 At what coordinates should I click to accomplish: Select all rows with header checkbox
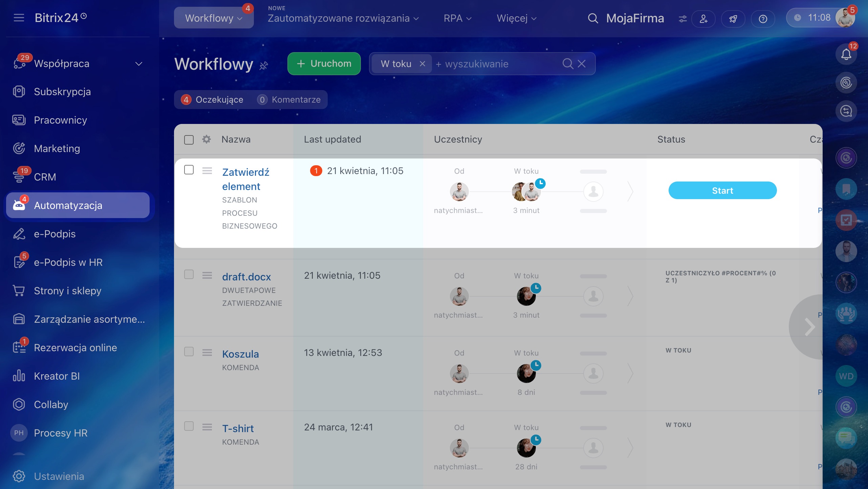click(189, 140)
